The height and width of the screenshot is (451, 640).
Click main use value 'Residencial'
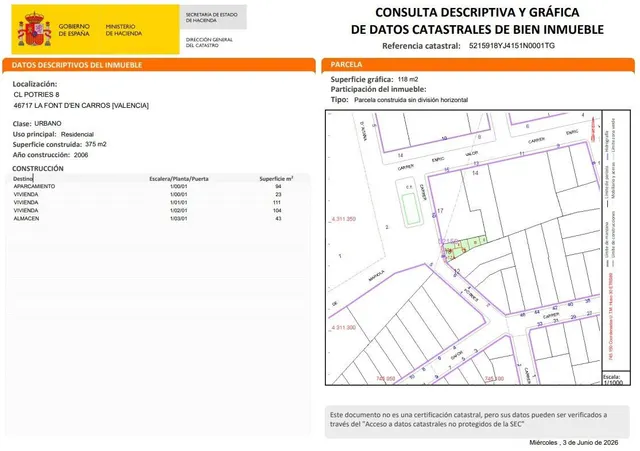click(x=77, y=134)
